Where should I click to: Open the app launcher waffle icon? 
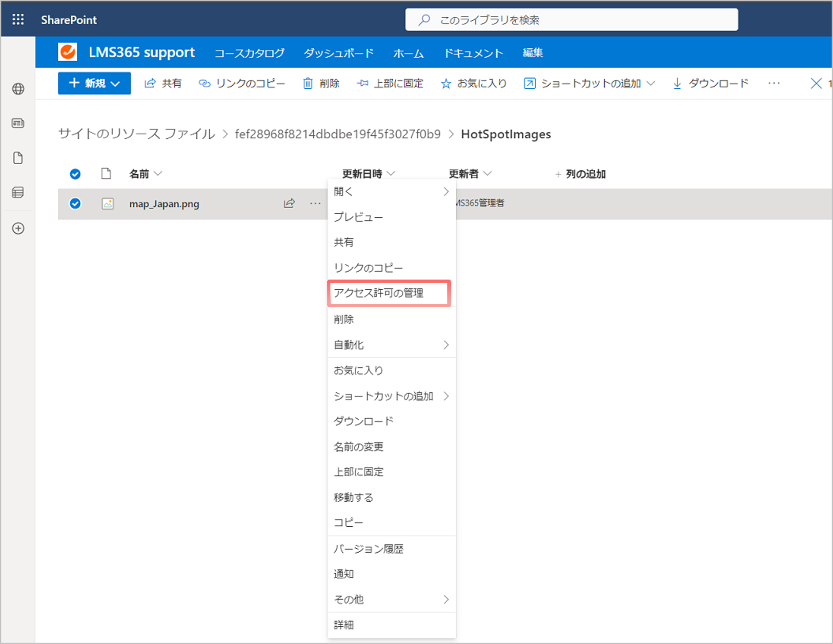(x=18, y=19)
